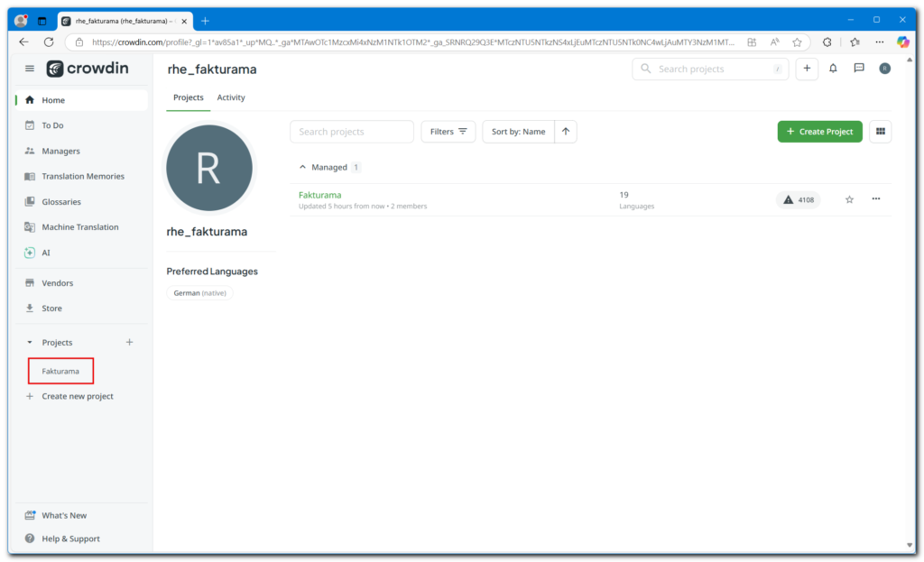This screenshot has height=562, width=924.
Task: Switch to the Projects tab
Action: (x=188, y=97)
